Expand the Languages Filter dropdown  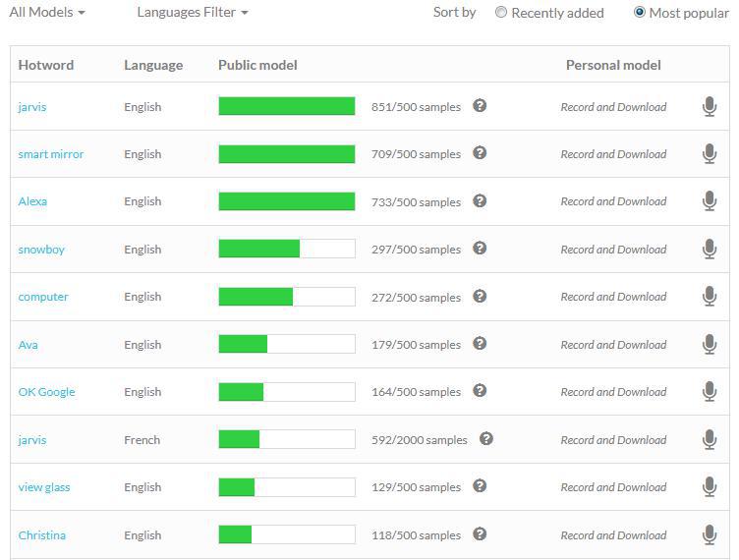[192, 13]
